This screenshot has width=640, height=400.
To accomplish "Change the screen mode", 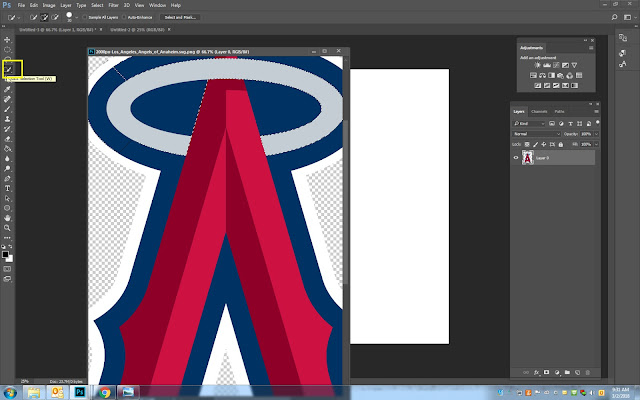I will [x=7, y=279].
